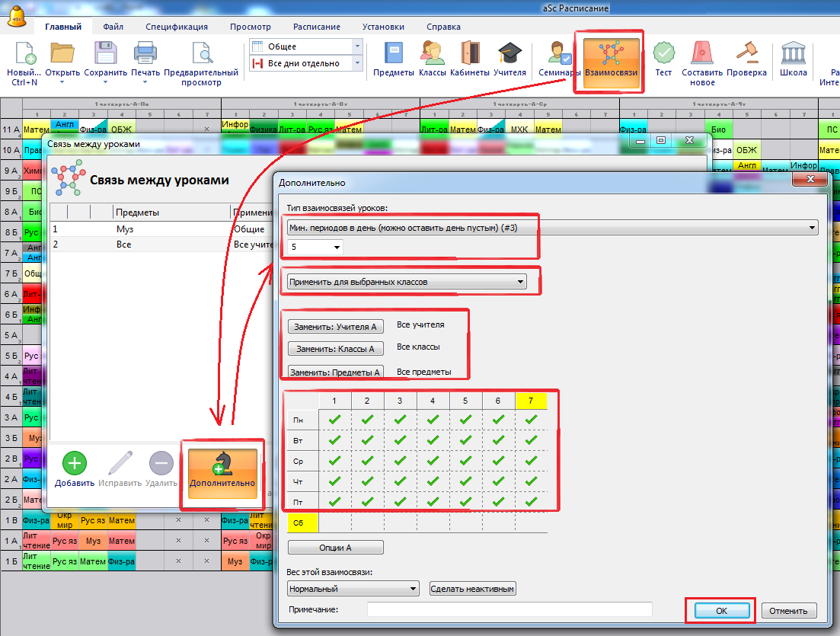840x636 pixels.
Task: Toggle the Ср period 4 checkmark
Action: [x=433, y=461]
